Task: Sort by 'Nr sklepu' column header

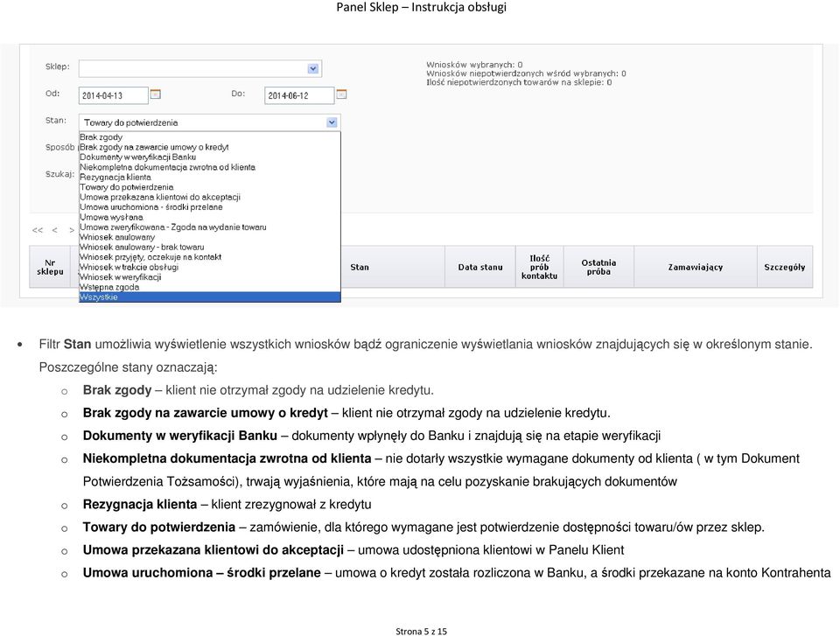Action: click(x=50, y=267)
